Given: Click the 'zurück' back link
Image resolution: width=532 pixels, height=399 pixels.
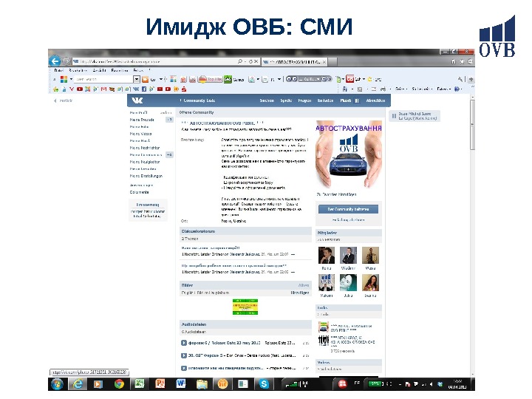Looking at the screenshot, I should click(64, 100).
